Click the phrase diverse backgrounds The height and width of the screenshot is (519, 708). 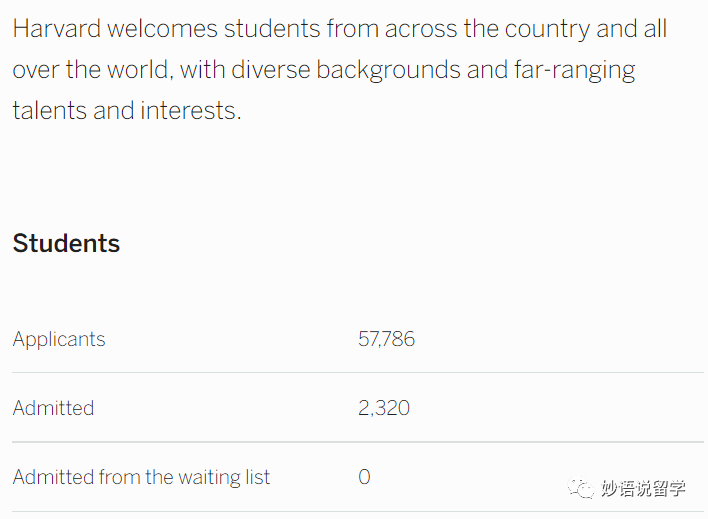click(346, 70)
